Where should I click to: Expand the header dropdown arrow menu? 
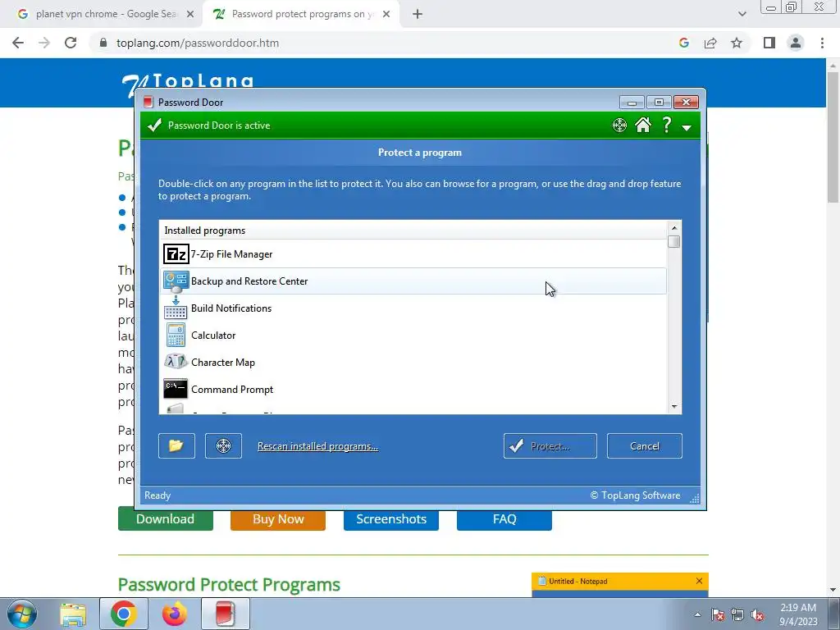[687, 127]
